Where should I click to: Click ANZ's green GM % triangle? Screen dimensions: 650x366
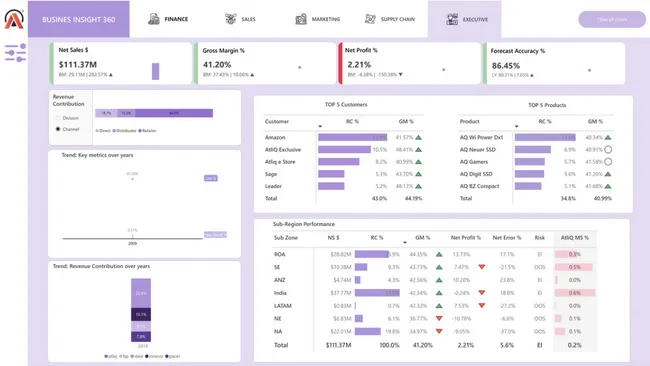(x=439, y=280)
